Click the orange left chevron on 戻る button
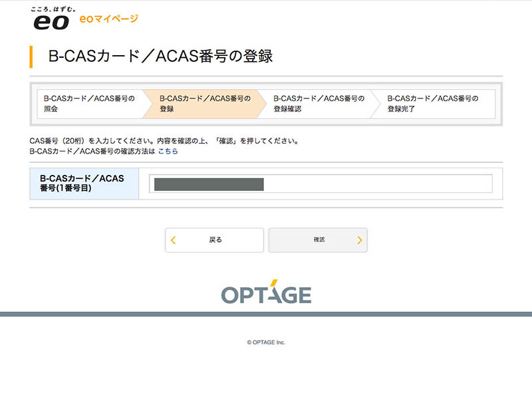 pos(174,240)
